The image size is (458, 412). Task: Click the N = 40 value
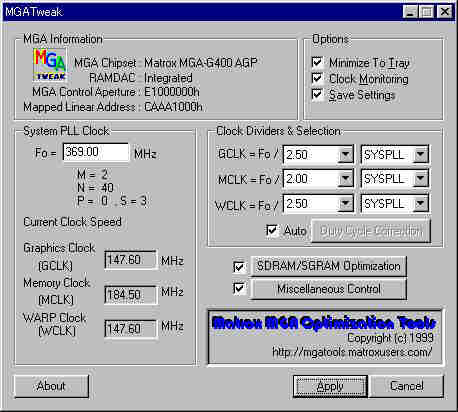[95, 188]
